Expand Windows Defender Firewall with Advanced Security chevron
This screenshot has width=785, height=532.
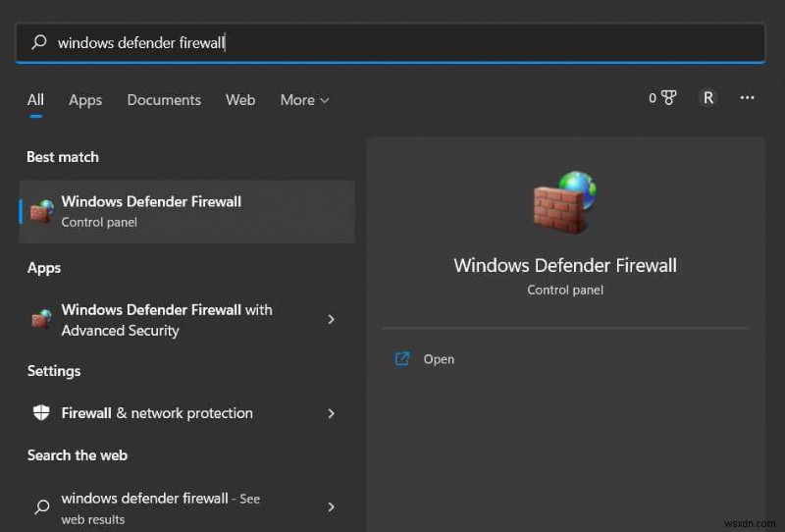(331, 319)
